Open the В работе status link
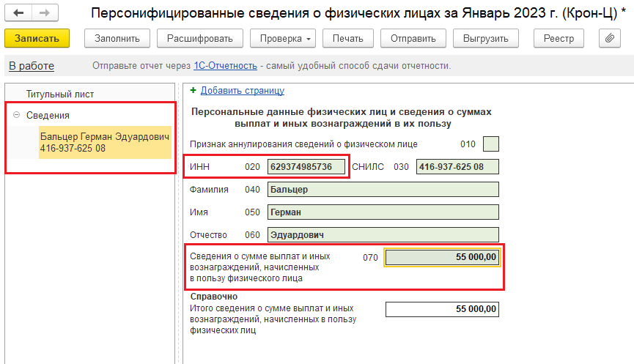Screen dimensions: 634x364 [x=32, y=66]
